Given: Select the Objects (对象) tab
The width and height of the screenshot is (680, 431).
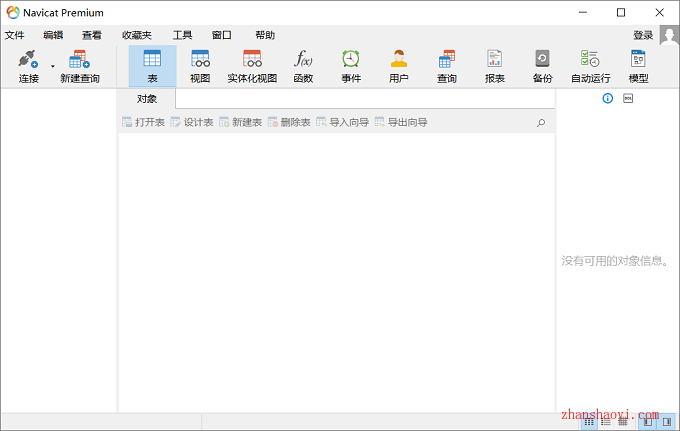Looking at the screenshot, I should tap(147, 99).
